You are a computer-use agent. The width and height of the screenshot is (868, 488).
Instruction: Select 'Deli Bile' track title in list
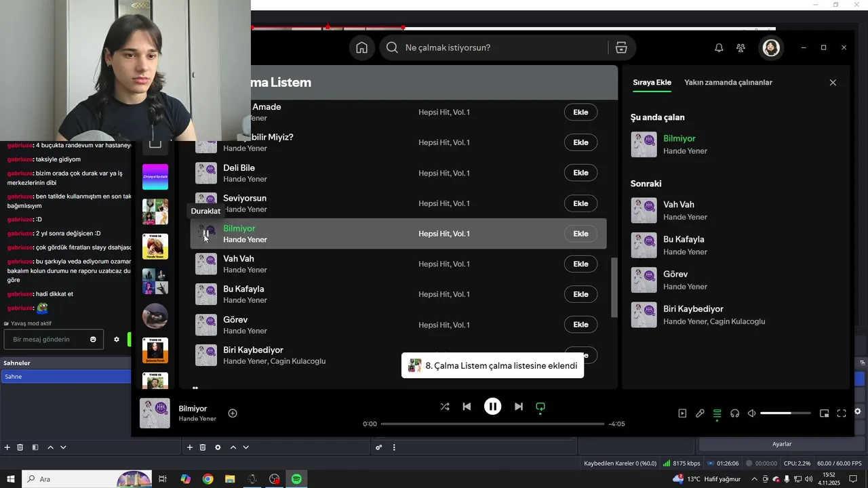click(x=239, y=167)
